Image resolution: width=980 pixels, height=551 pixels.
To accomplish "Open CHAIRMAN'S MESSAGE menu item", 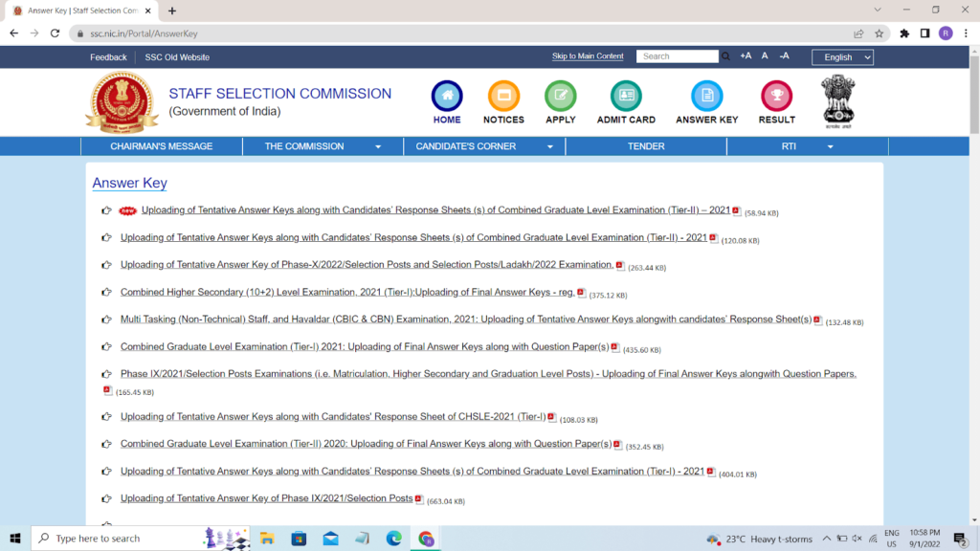I will coord(162,146).
